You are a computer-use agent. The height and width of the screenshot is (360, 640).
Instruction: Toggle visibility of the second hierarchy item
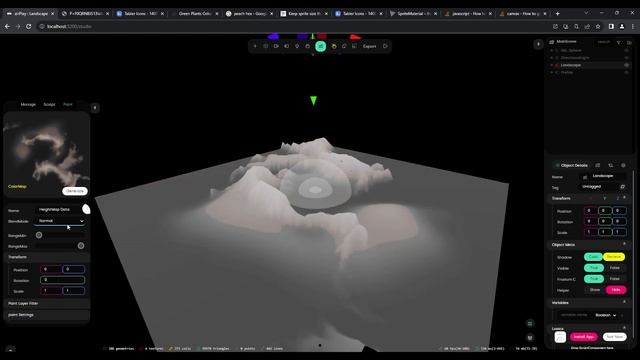(x=627, y=58)
